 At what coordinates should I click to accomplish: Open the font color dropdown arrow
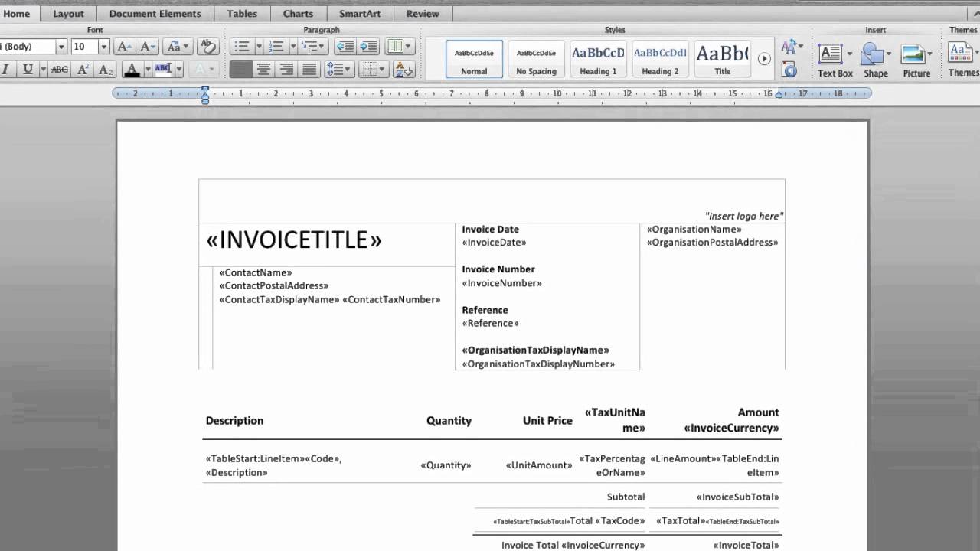147,70
